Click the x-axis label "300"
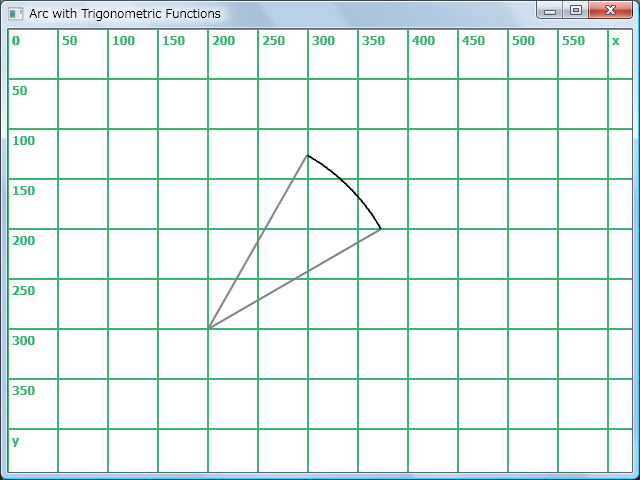 click(324, 41)
